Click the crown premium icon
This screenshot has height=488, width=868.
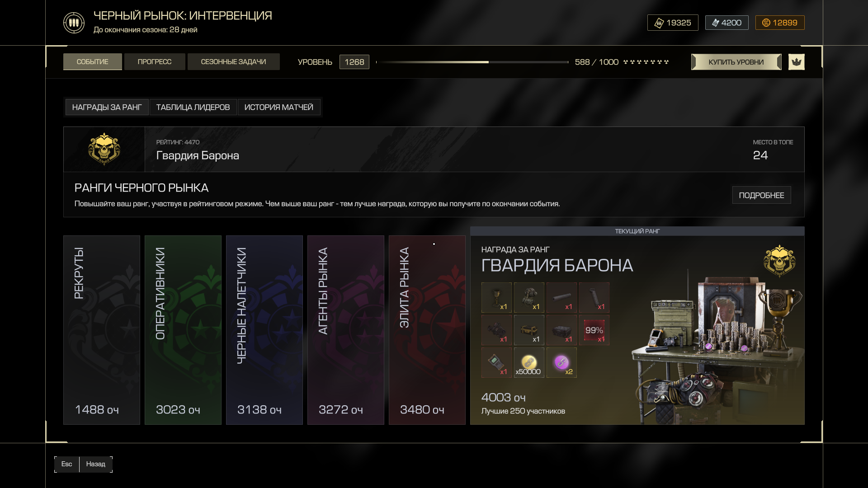coord(796,62)
